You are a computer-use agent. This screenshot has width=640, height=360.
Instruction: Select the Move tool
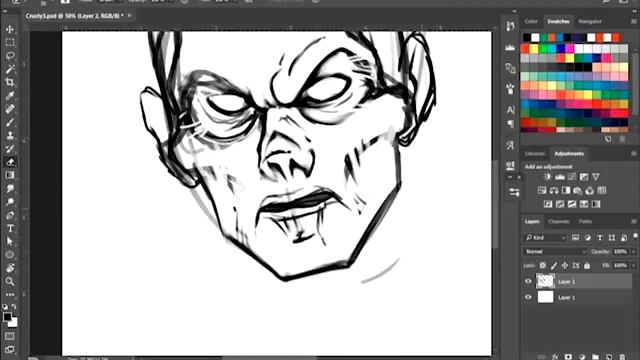(10, 29)
